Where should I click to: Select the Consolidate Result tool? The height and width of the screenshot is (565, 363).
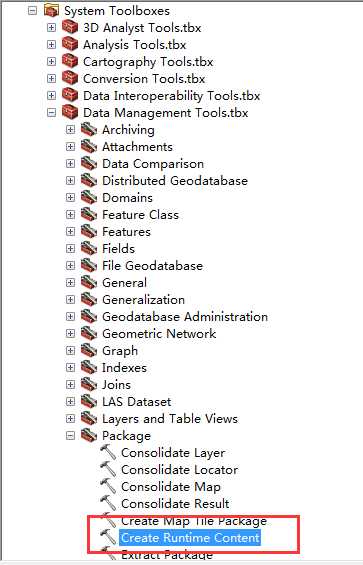[x=175, y=503]
